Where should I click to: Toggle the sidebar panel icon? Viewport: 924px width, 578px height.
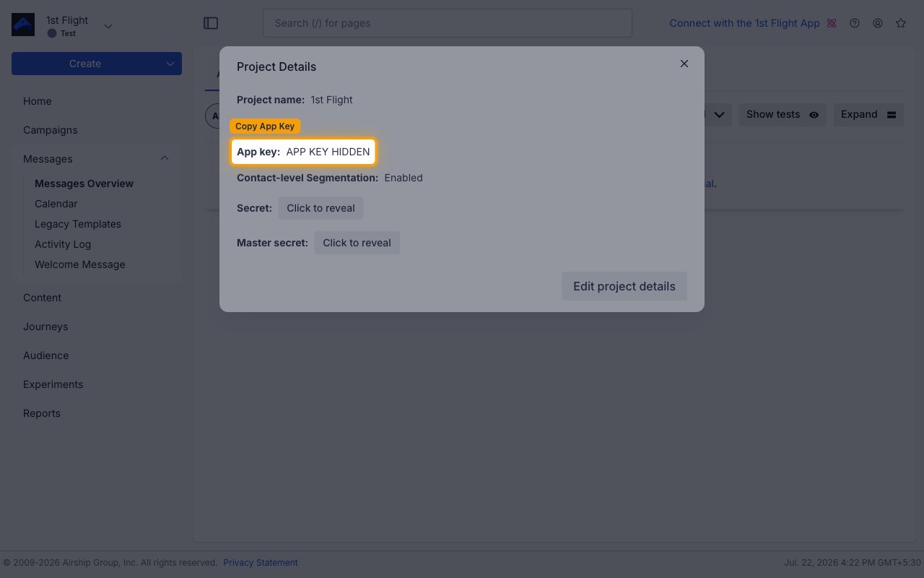click(x=211, y=23)
